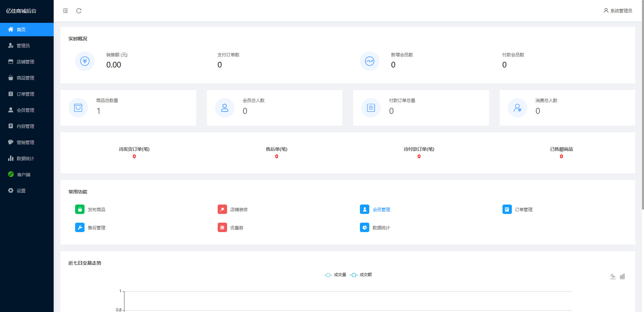Click the green 客户端 mini-program icon
This screenshot has height=312, width=644.
(11, 174)
